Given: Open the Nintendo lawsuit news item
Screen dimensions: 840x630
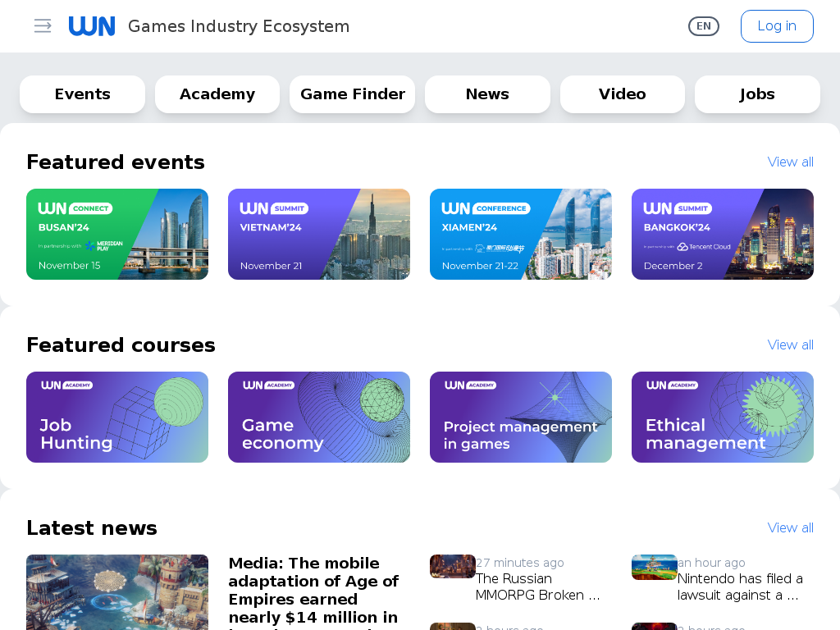Looking at the screenshot, I should pyautogui.click(x=740, y=587).
